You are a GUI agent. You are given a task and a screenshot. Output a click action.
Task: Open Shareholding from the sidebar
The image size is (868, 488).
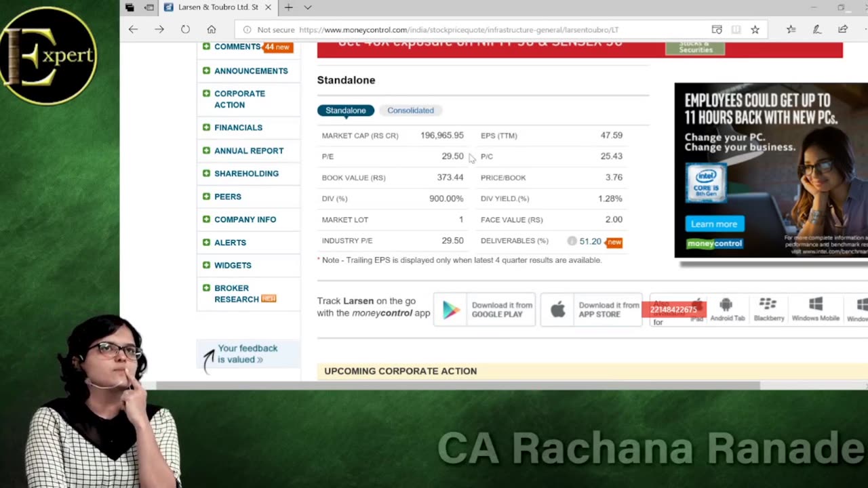pyautogui.click(x=246, y=174)
